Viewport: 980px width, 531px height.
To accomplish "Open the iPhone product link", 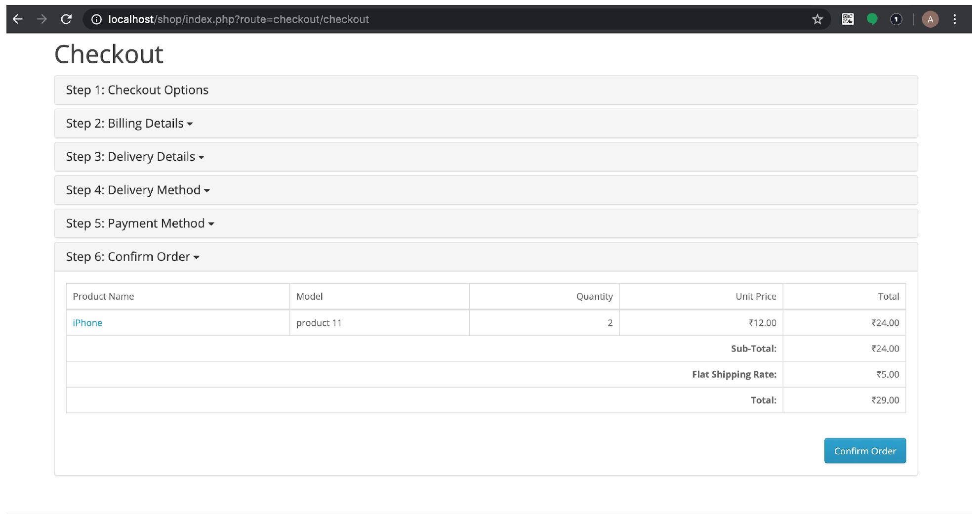I will 87,323.
